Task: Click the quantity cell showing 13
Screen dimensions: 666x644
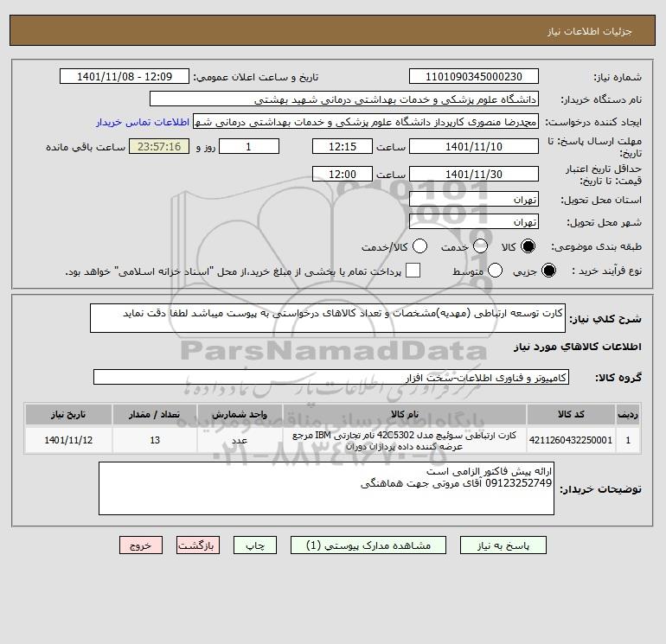Action: (x=155, y=440)
